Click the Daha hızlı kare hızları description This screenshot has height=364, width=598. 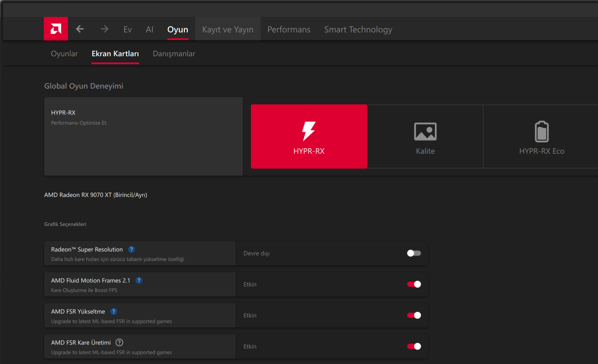118,259
